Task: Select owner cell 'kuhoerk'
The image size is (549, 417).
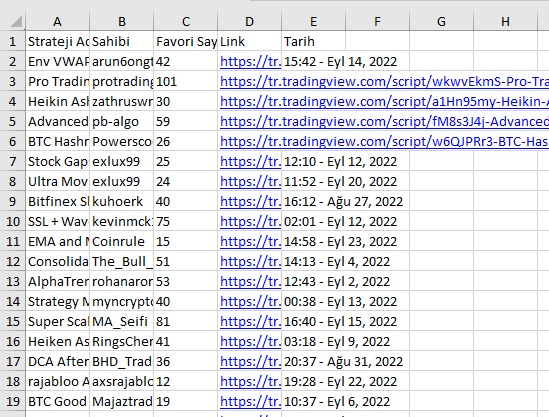Action: (x=121, y=202)
